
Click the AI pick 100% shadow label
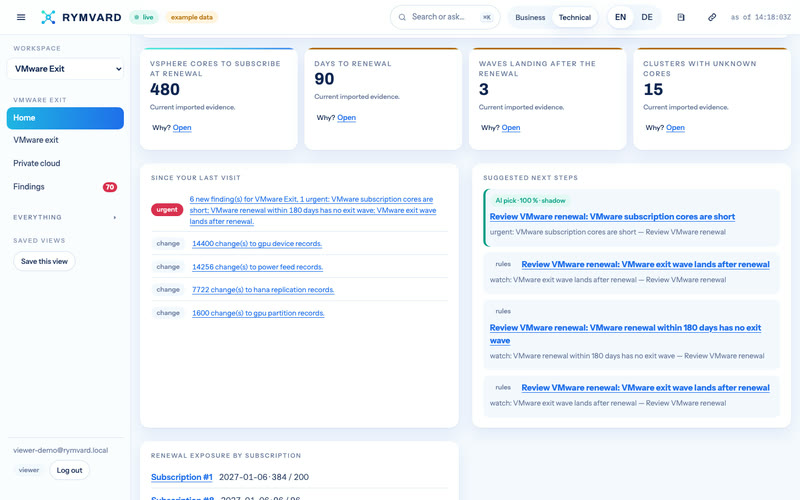(530, 201)
